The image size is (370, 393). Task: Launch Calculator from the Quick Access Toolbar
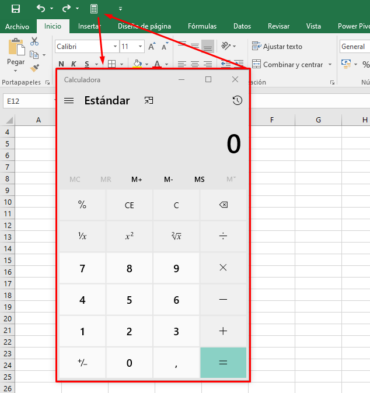point(94,9)
